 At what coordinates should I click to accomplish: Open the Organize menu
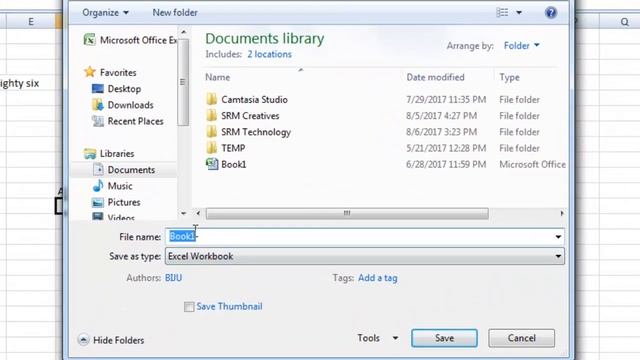click(x=105, y=13)
